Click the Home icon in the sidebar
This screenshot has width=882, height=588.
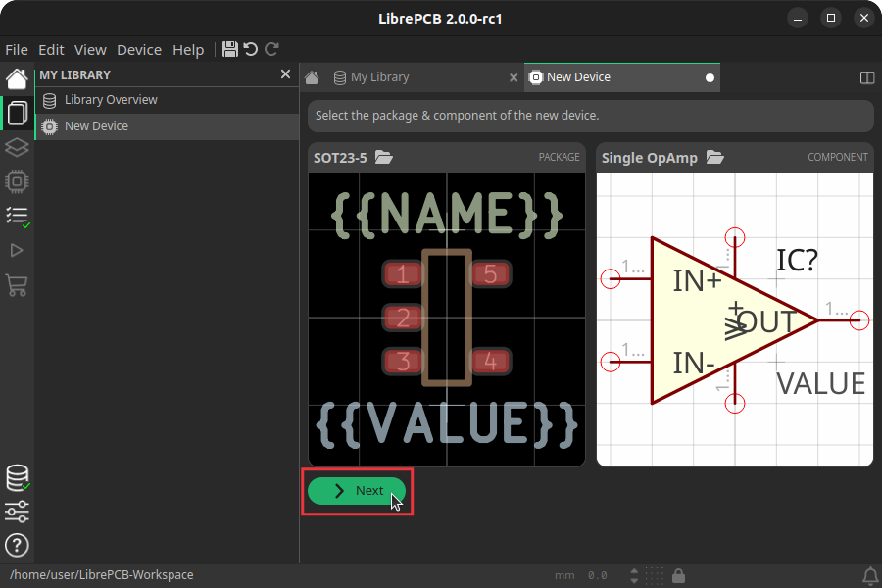coord(17,78)
